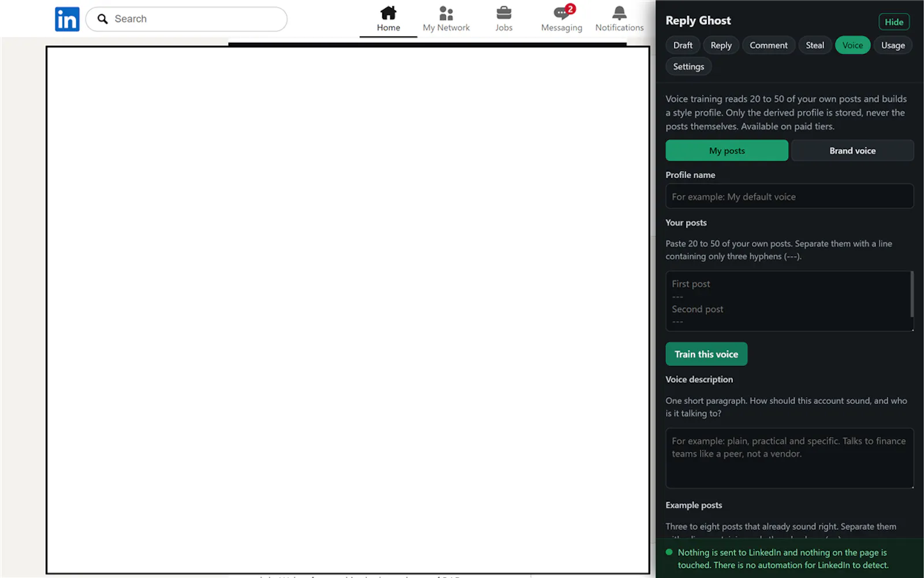Click the green status dot indicator
The width and height of the screenshot is (924, 578).
click(669, 552)
